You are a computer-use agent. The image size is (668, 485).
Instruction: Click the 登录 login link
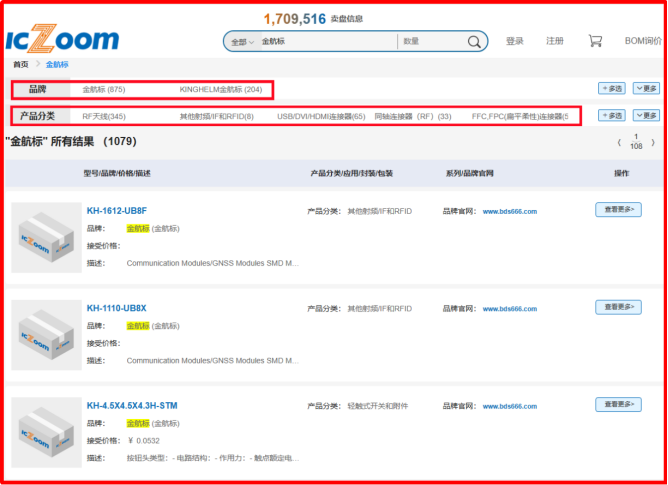(515, 41)
